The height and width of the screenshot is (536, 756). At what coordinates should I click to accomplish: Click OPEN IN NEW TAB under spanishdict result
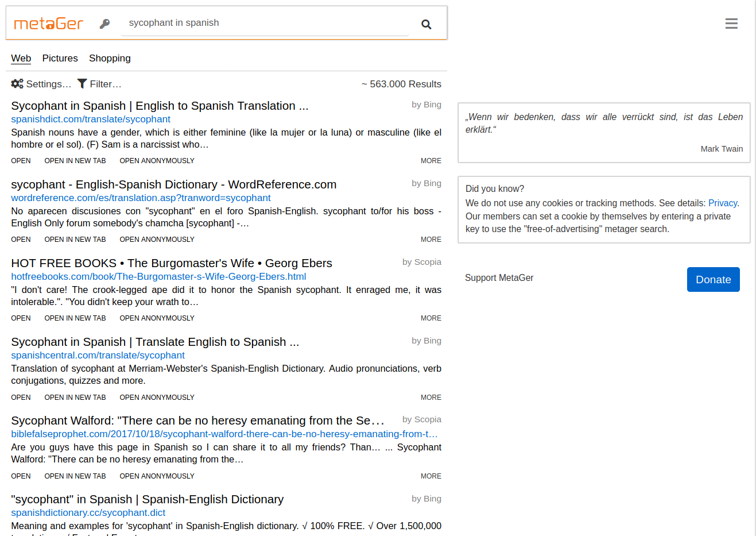point(75,161)
